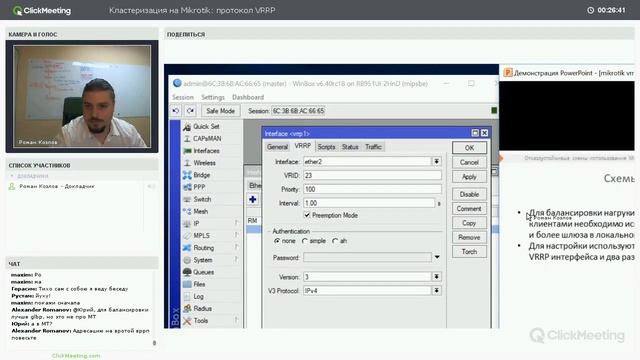Open MPLS menu in sidebar
Image resolution: width=640 pixels, height=360 pixels.
[x=201, y=236]
